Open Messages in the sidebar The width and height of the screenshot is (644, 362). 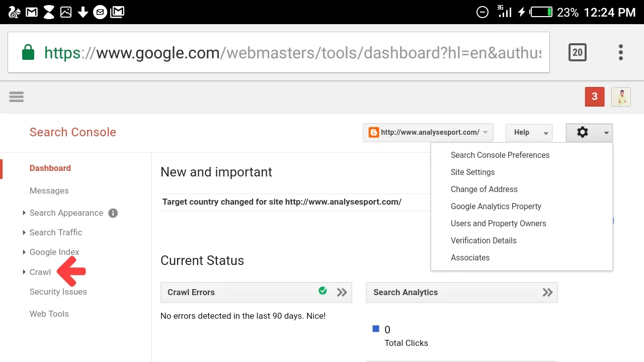click(x=49, y=191)
